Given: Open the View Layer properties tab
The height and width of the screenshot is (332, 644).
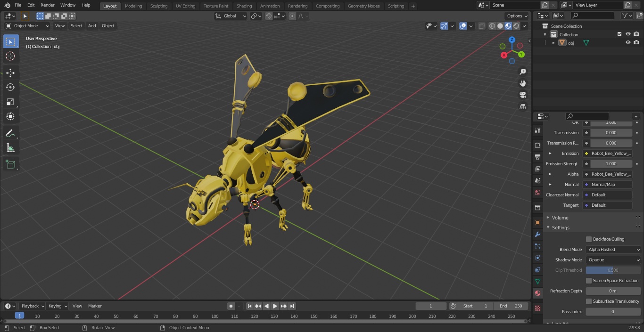Looking at the screenshot, I should coord(537,169).
